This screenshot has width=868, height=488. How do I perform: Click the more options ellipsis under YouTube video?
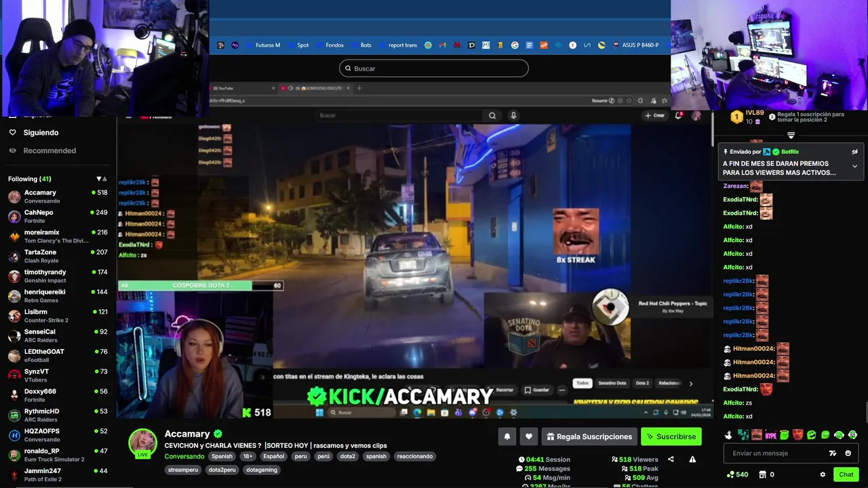(x=561, y=390)
